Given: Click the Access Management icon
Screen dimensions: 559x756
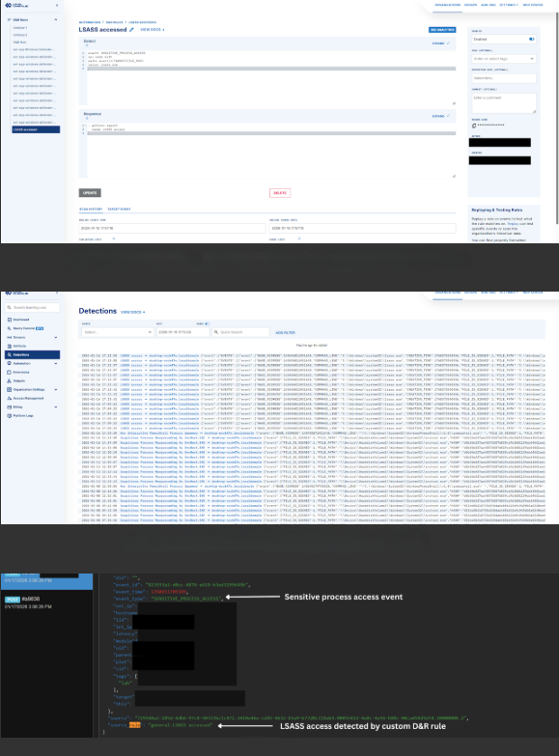Looking at the screenshot, I should [9, 398].
